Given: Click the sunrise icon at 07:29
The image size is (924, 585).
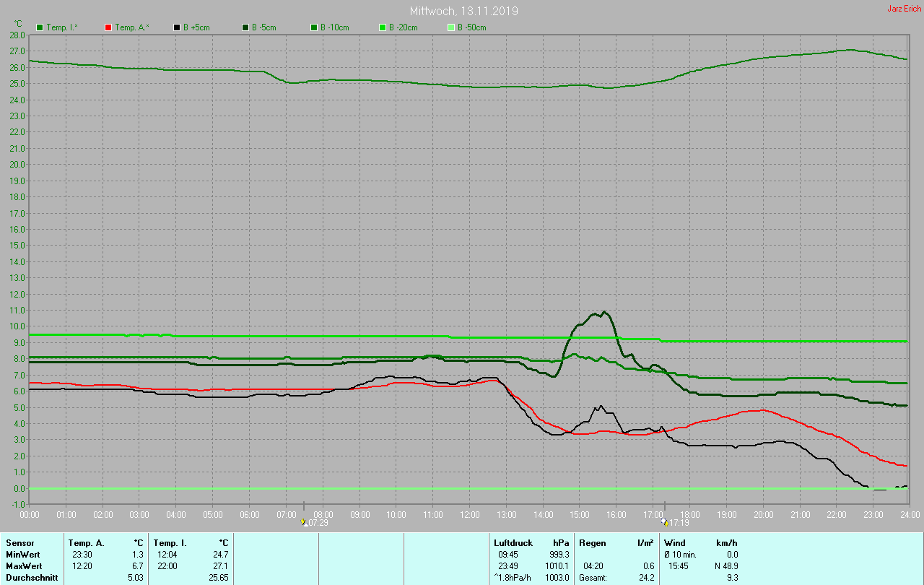Looking at the screenshot, I should click(304, 521).
